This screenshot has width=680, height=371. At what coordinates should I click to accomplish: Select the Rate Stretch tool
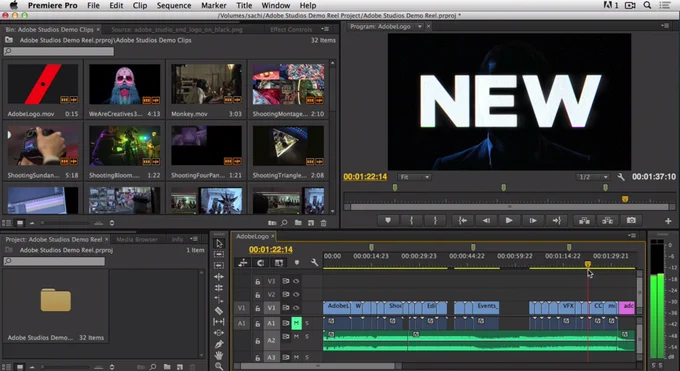click(x=219, y=299)
